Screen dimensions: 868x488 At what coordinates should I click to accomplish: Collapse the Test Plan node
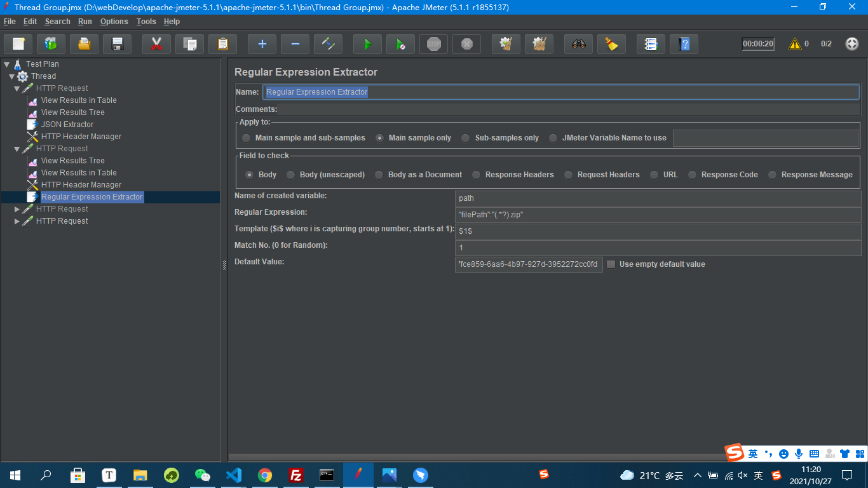tap(6, 64)
